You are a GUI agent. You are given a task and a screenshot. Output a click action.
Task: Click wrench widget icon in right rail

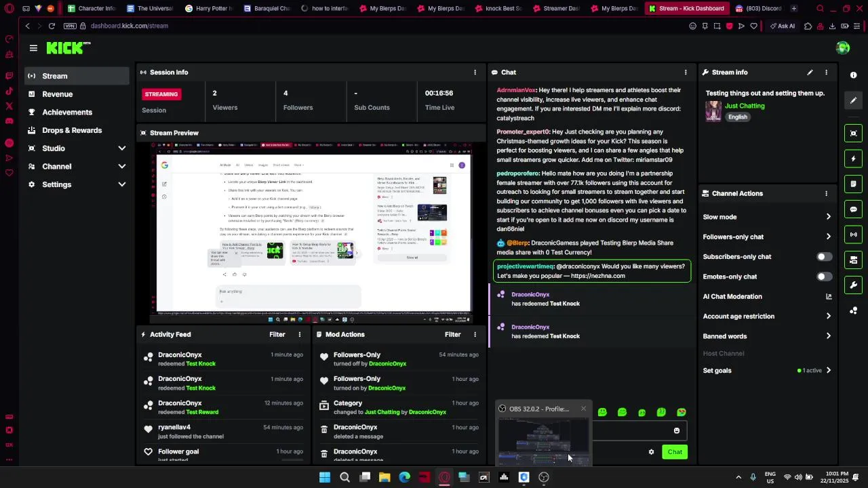pos(854,285)
